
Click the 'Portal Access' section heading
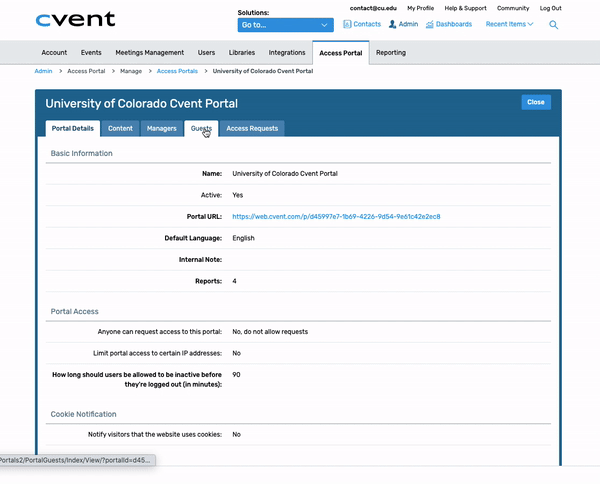(75, 311)
